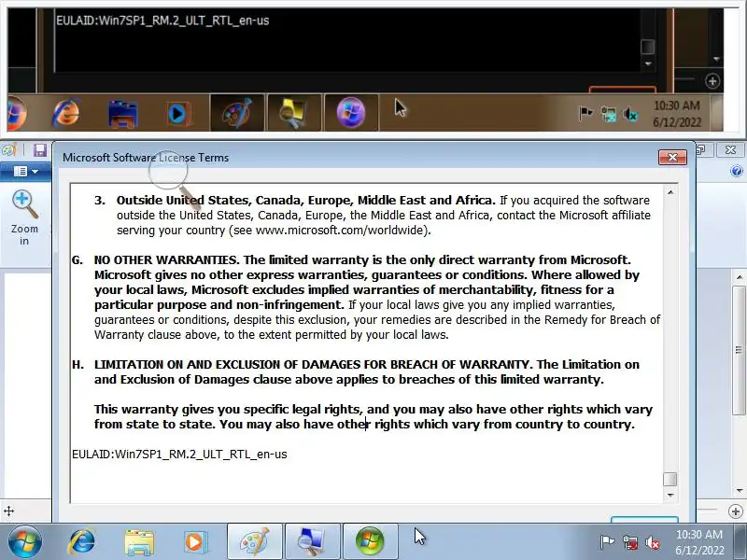
Task: Click the 'LIMITATION ON AND EXCLUSION OF DAMAGES' heading
Action: [312, 365]
